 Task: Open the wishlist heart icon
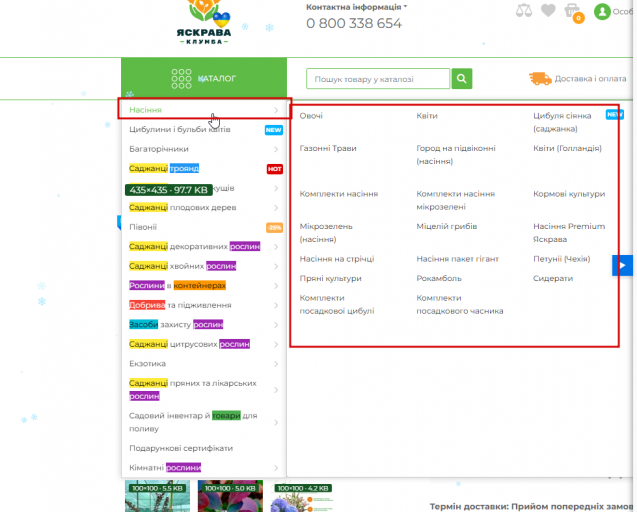click(x=548, y=10)
